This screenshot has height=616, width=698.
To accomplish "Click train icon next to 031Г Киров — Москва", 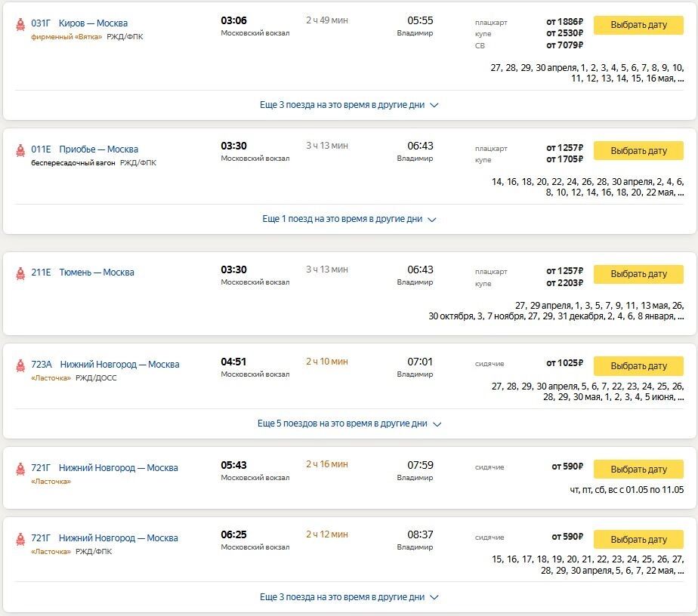I will pyautogui.click(x=20, y=24).
